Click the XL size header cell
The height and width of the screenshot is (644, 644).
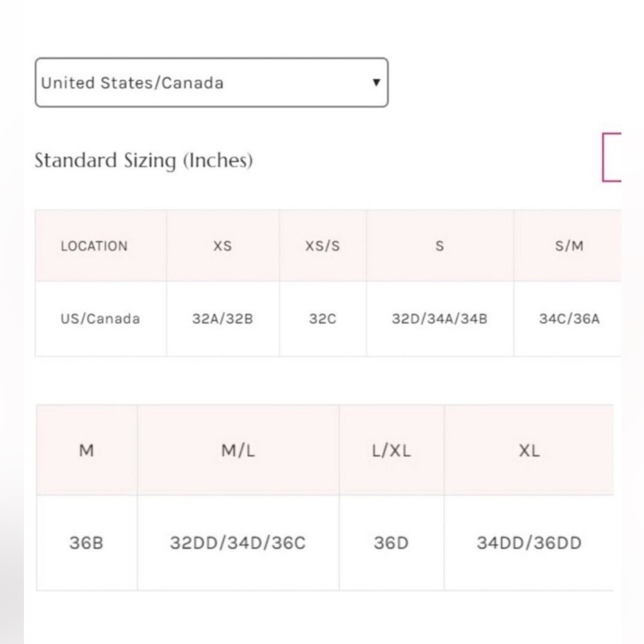529,450
